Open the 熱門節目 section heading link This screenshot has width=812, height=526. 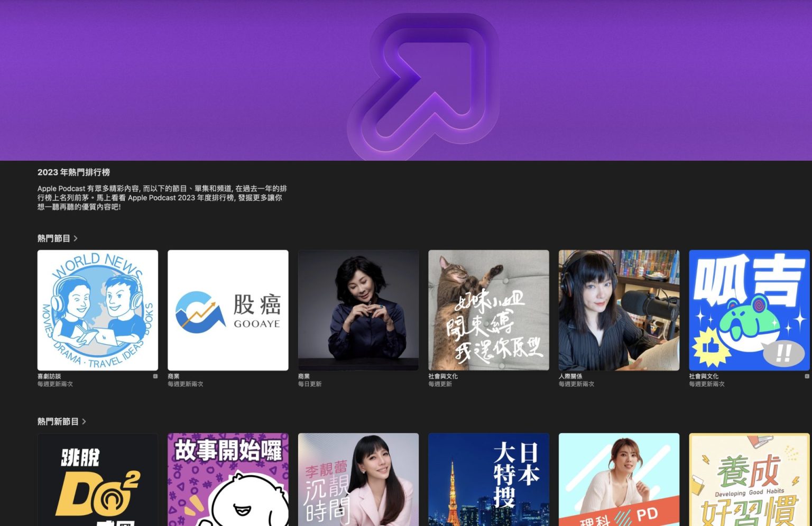tap(58, 238)
